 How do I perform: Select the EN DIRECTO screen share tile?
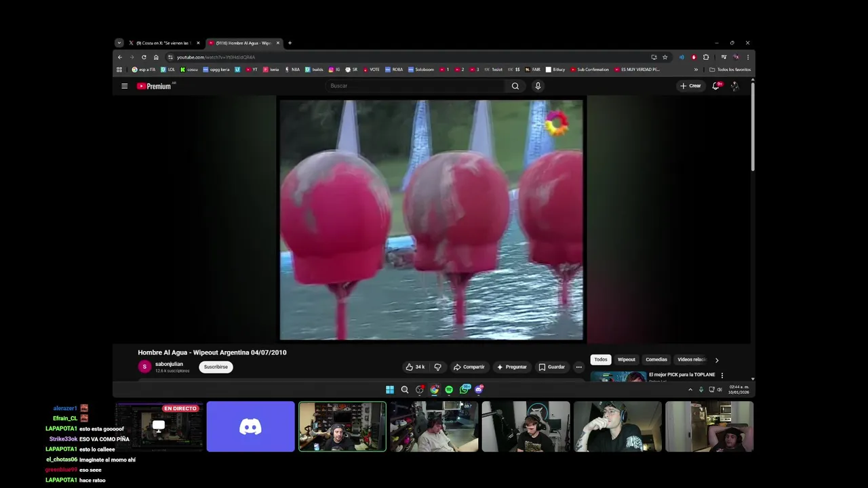pyautogui.click(x=159, y=426)
